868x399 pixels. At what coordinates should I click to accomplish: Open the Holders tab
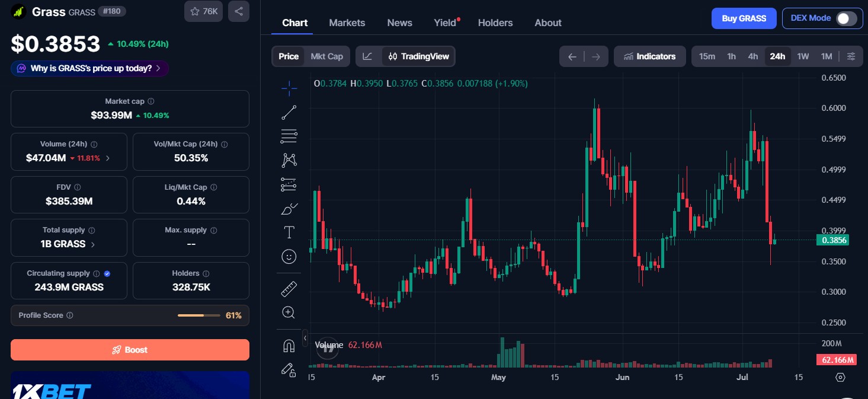tap(495, 23)
